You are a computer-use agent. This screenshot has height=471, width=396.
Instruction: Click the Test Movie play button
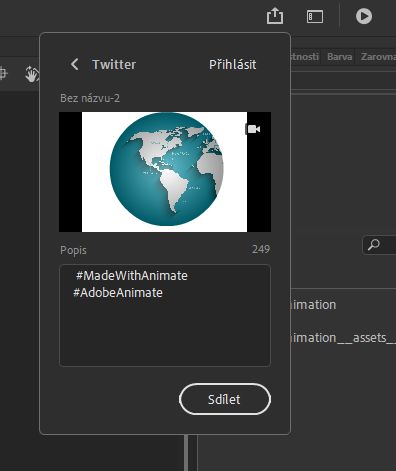click(x=364, y=16)
